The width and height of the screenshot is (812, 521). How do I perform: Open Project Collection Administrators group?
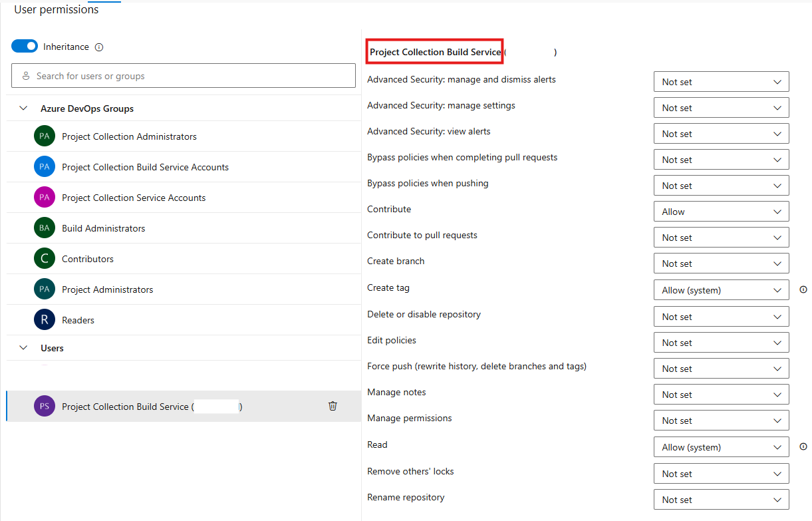[x=184, y=136]
